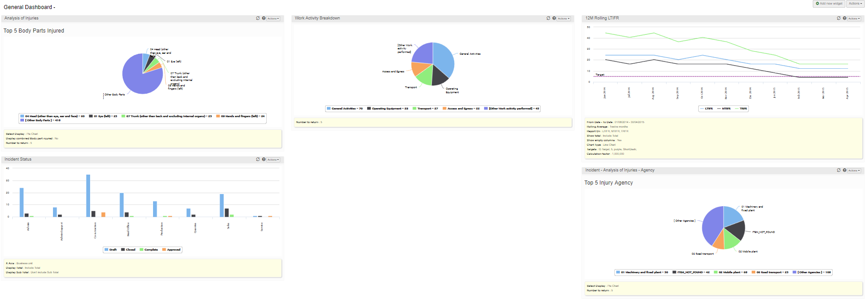The height and width of the screenshot is (299, 868).
Task: Open help icon on 12M Rolling LTIFR
Action: click(844, 19)
